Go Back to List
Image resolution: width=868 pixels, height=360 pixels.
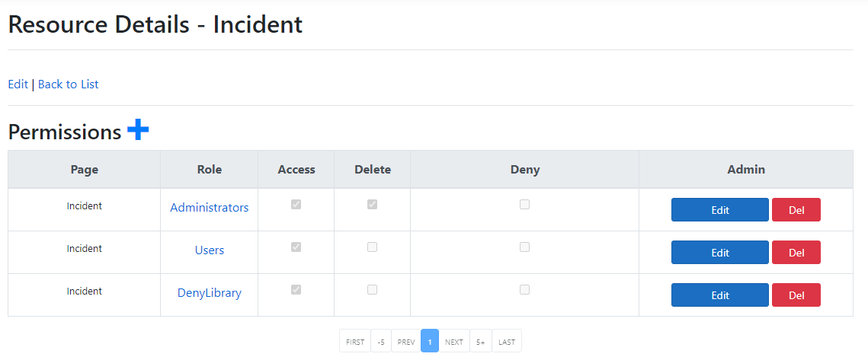click(x=68, y=84)
